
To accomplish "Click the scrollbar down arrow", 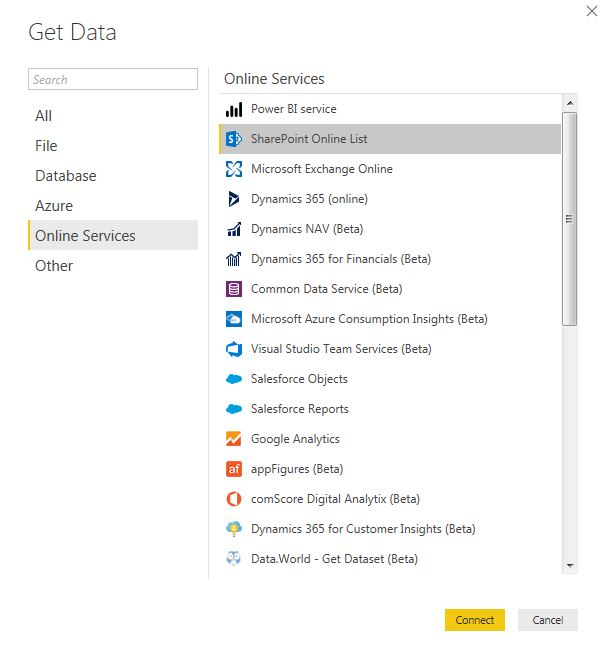I will (570, 565).
